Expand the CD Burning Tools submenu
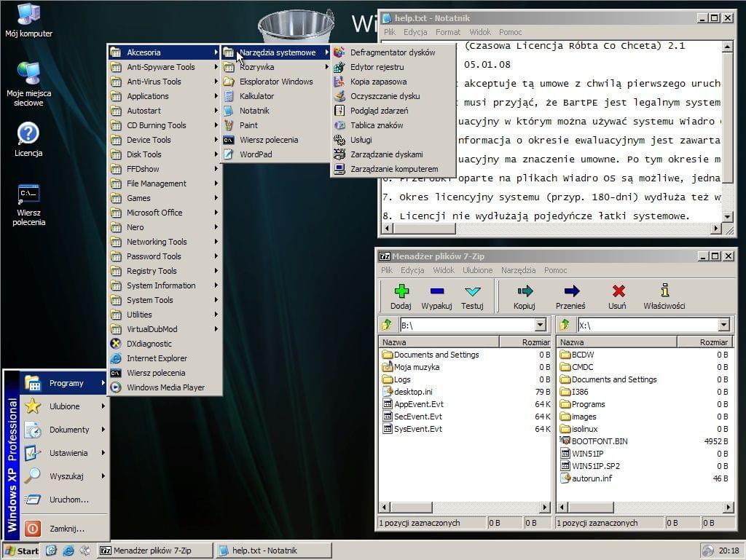The width and height of the screenshot is (746, 560). pos(165,125)
